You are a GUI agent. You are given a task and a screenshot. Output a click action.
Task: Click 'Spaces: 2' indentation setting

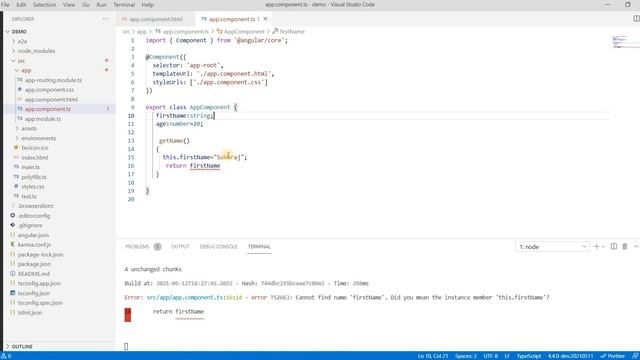pyautogui.click(x=466, y=356)
